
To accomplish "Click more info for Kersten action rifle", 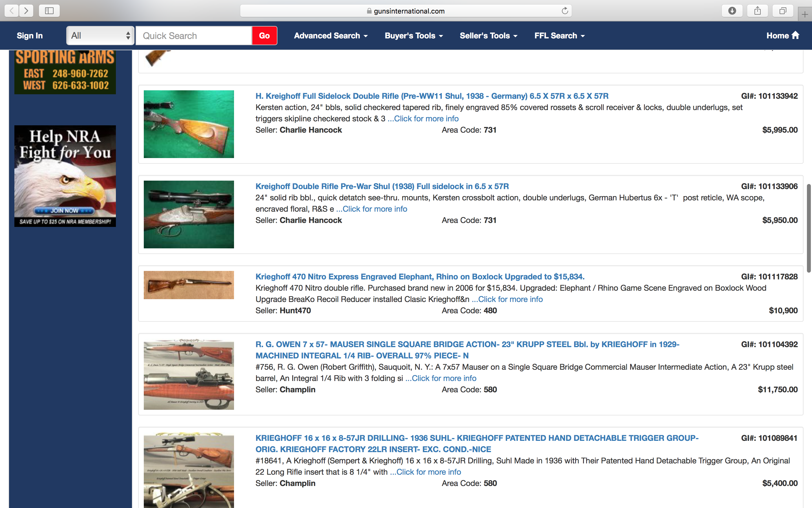I will [423, 119].
